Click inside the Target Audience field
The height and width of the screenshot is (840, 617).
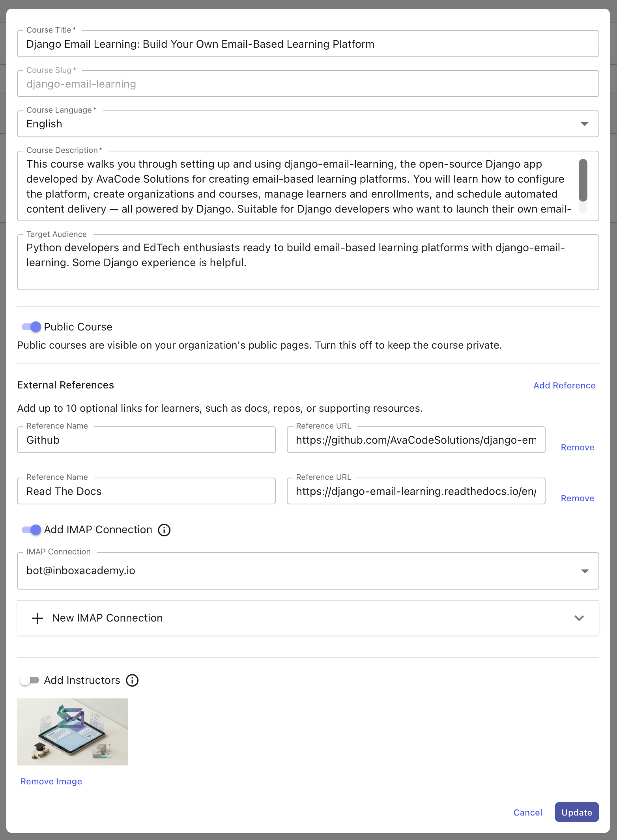(x=308, y=262)
